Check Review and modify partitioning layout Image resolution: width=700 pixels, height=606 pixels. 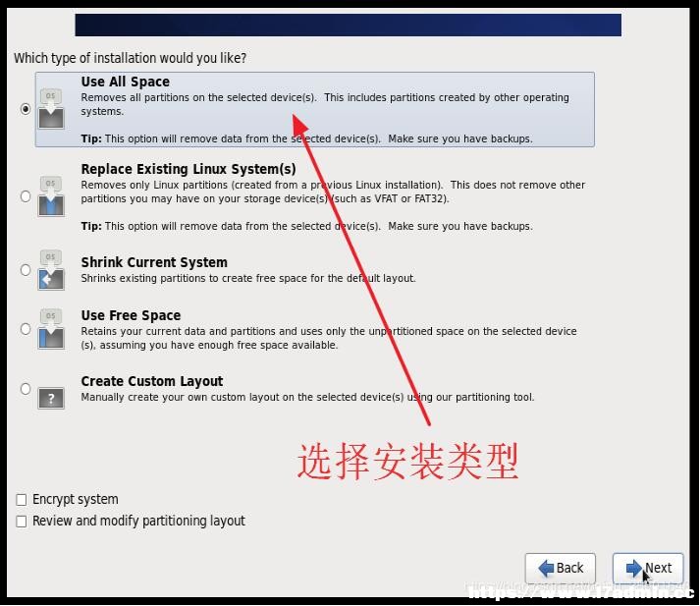[x=21, y=522]
